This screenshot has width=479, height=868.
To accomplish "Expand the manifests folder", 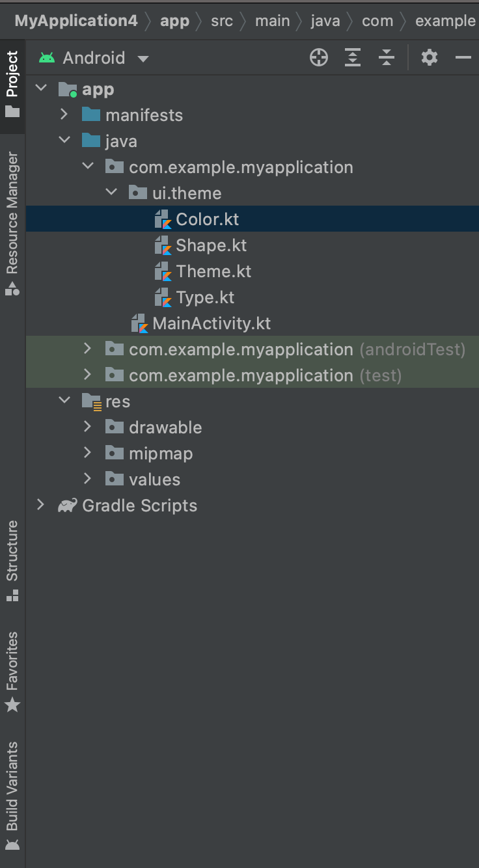I will point(64,115).
